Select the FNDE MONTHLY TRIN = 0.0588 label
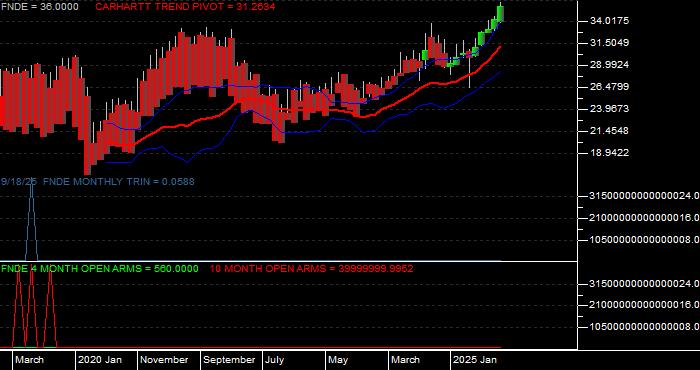Image resolution: width=700 pixels, height=370 pixels. [x=119, y=182]
